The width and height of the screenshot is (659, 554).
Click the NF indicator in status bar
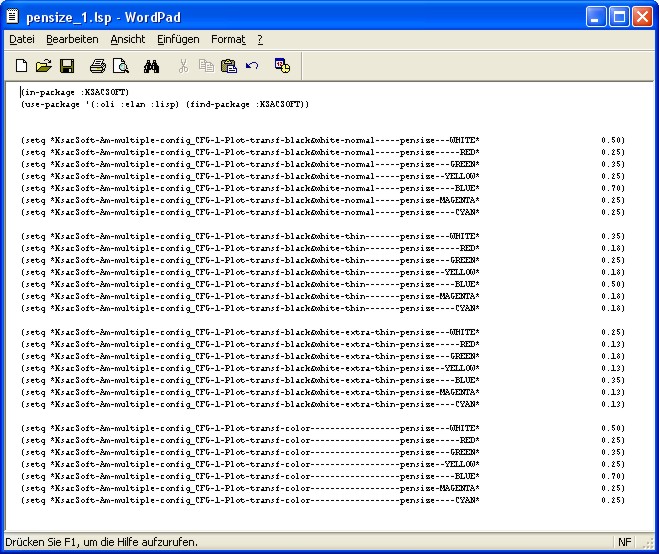624,542
